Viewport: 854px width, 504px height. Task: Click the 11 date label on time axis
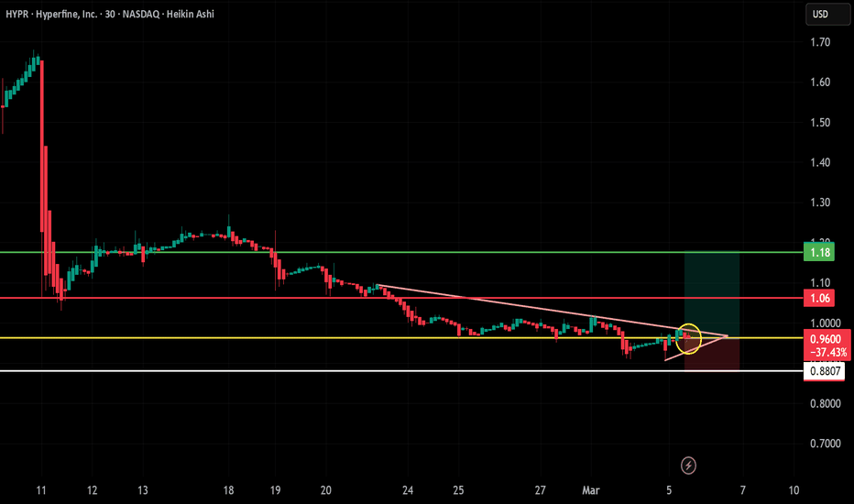pos(41,490)
